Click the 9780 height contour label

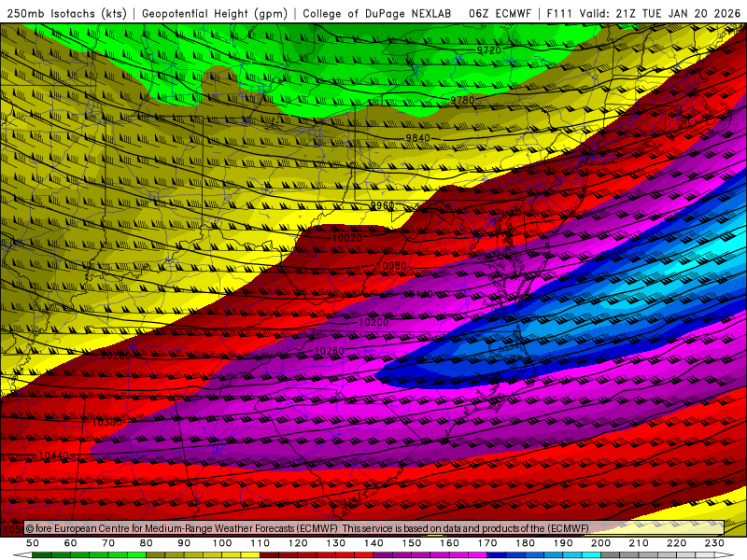462,100
